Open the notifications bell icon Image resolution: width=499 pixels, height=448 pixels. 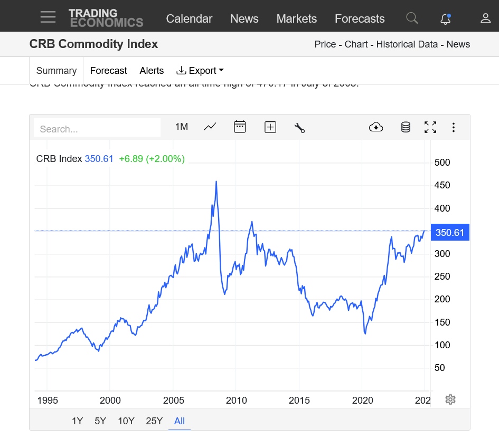pyautogui.click(x=446, y=19)
